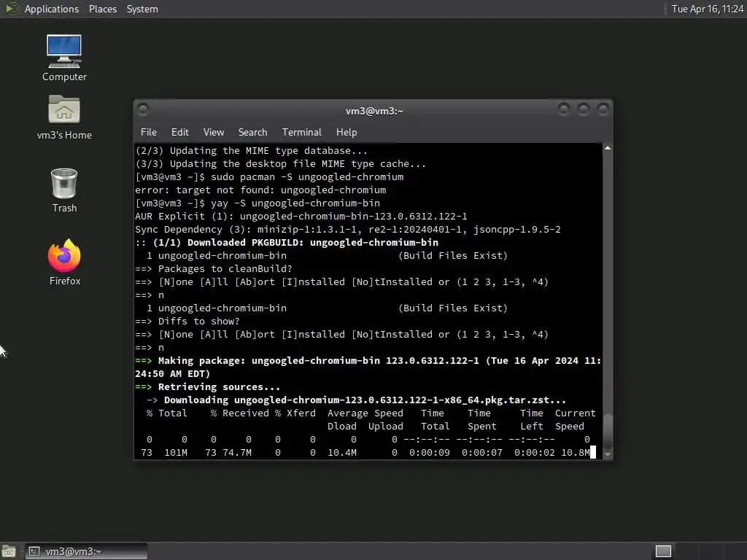Click terminal scrollbar up arrow

[608, 149]
